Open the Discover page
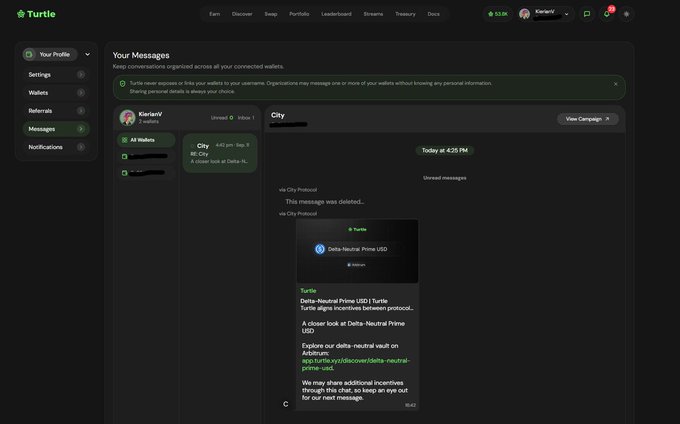This screenshot has height=424, width=680. coord(242,14)
